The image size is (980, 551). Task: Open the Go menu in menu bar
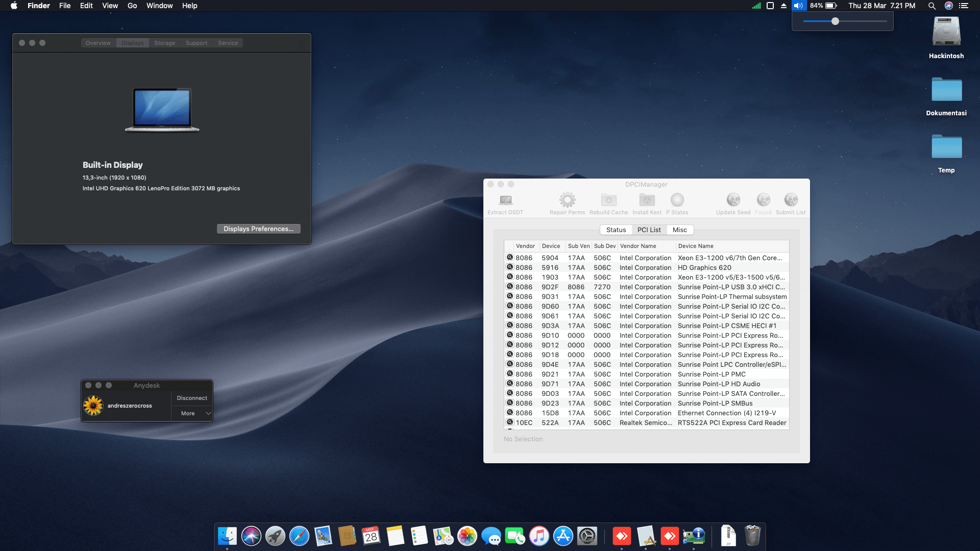tap(132, 6)
